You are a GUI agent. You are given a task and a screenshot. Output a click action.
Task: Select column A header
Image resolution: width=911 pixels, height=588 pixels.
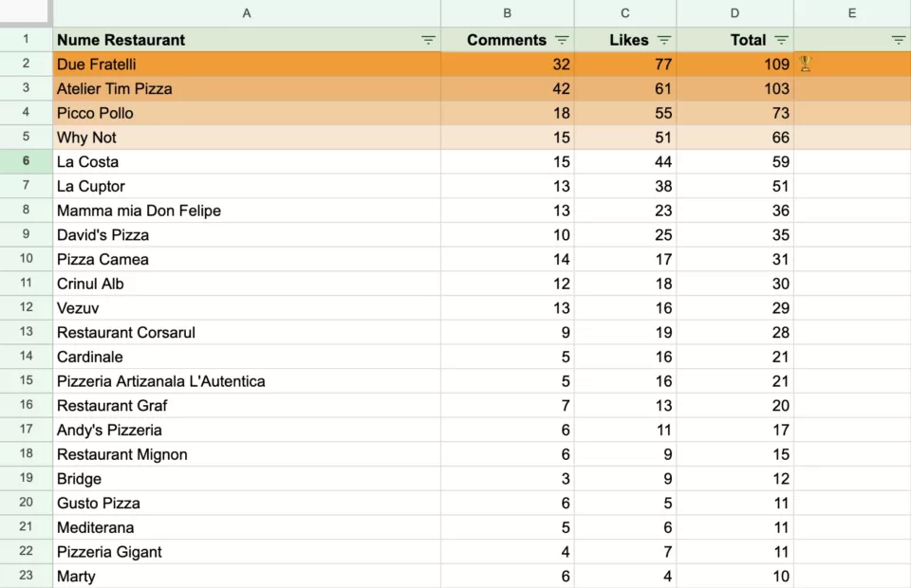[247, 12]
